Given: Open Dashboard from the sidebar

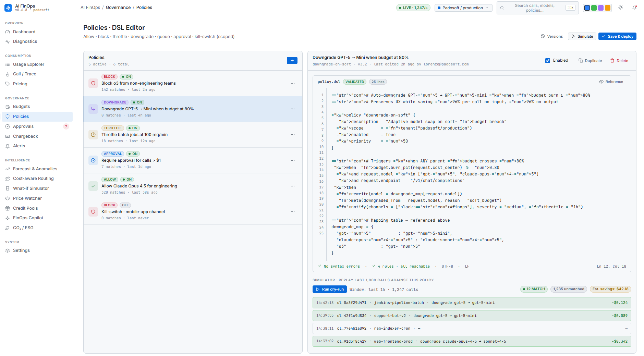Looking at the screenshot, I should [x=37, y=32].
